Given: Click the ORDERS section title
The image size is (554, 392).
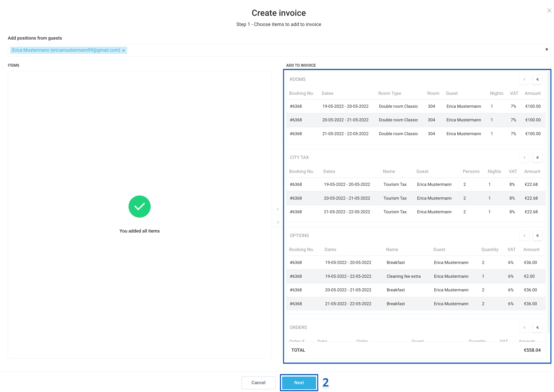Looking at the screenshot, I should point(298,328).
